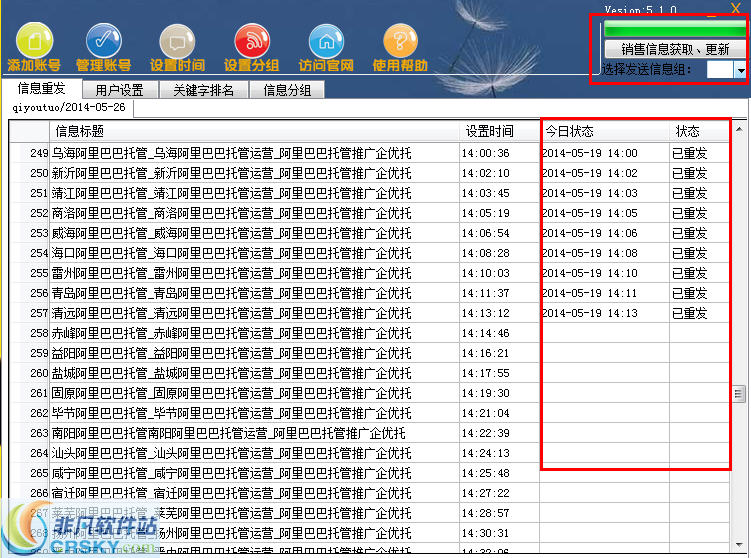Sort by the 今日状态 column header
This screenshot has width=751, height=558.
(x=604, y=131)
